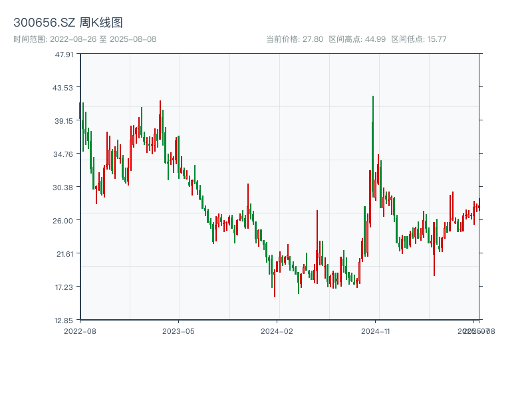The width and height of the screenshot is (532, 399).
Task: Select the 2023-05 x-axis date label
Action: click(178, 331)
